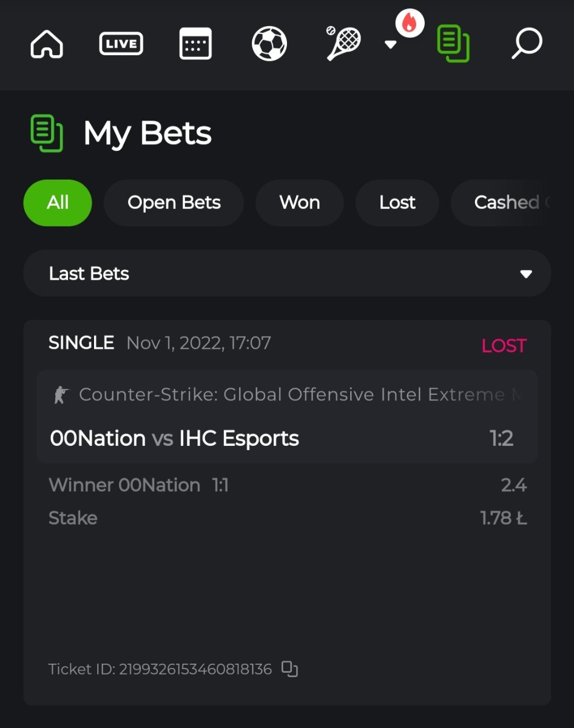Show only Won bets
Image resolution: width=574 pixels, height=728 pixels.
click(x=299, y=203)
